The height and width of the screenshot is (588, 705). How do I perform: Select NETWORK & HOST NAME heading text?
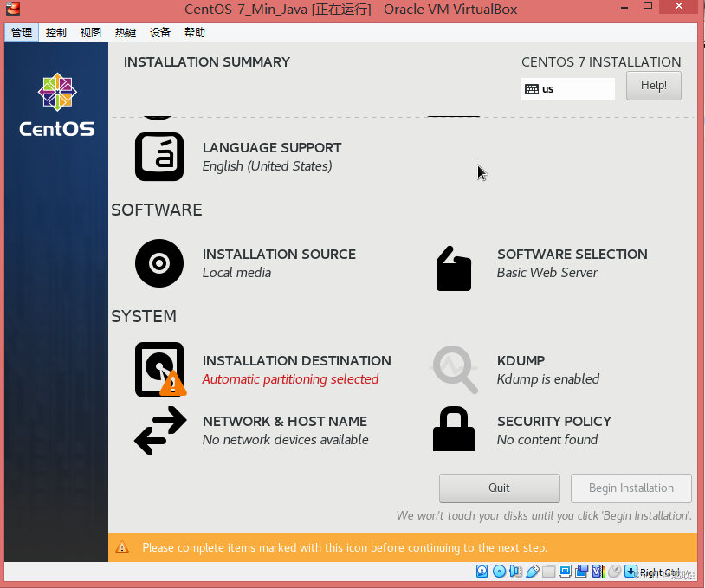tap(285, 421)
